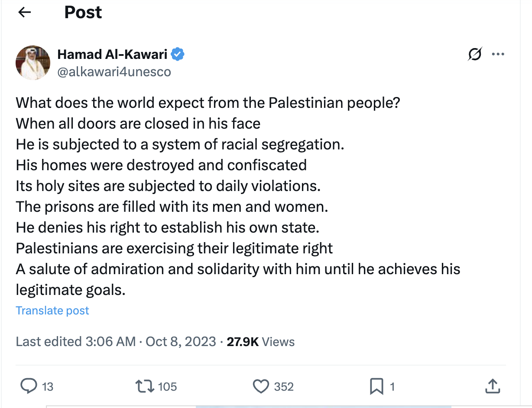
Task: Bookmark this post with the bookmark icon
Action: tap(376, 386)
